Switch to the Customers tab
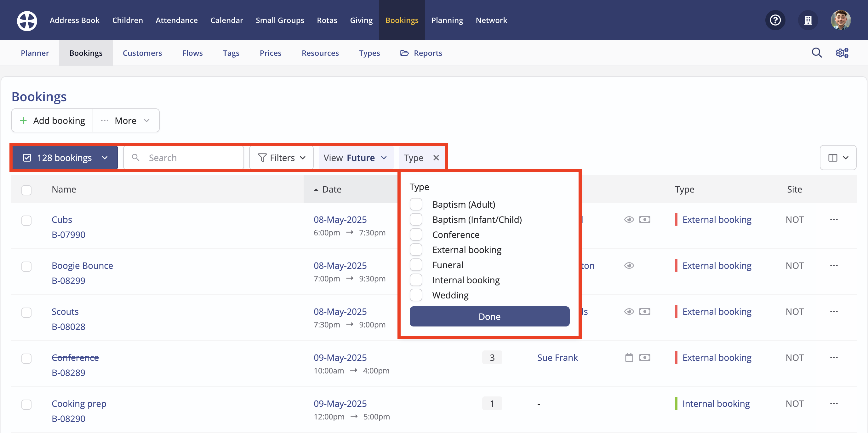Viewport: 868px width, 433px height. (x=142, y=53)
